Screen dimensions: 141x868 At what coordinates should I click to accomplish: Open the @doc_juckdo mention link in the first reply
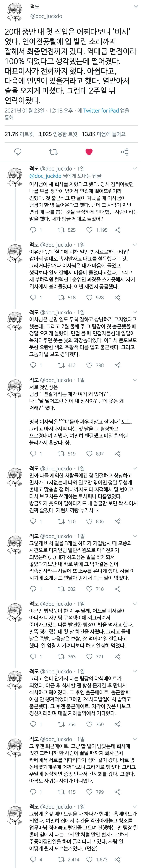coord(45,176)
